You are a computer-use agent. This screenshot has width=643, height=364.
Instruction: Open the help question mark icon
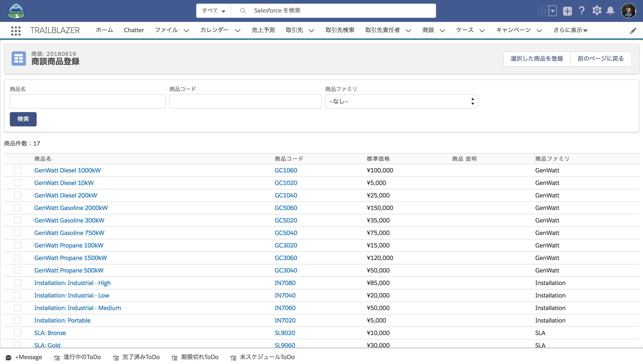coord(582,11)
